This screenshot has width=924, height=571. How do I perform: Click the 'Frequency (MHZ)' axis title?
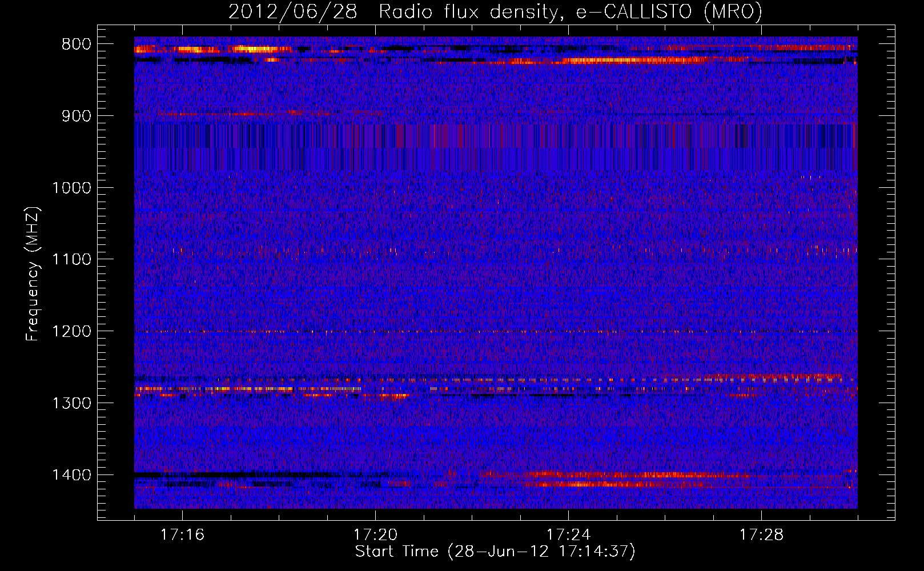[33, 274]
